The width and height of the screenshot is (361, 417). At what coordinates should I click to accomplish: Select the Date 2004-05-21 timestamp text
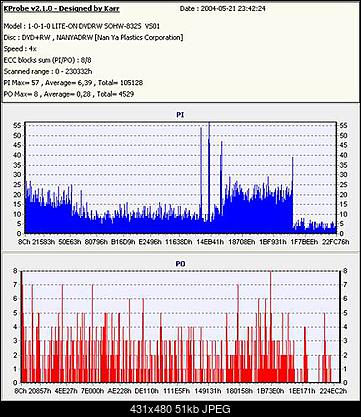[x=223, y=9]
